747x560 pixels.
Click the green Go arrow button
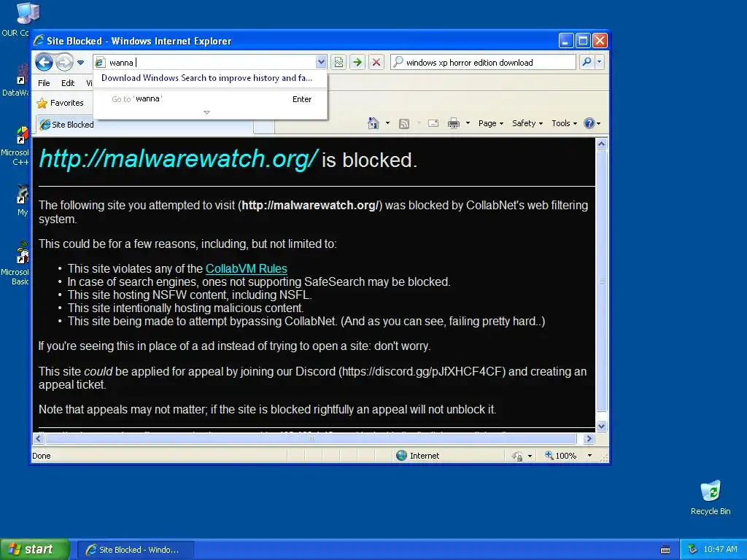(357, 62)
